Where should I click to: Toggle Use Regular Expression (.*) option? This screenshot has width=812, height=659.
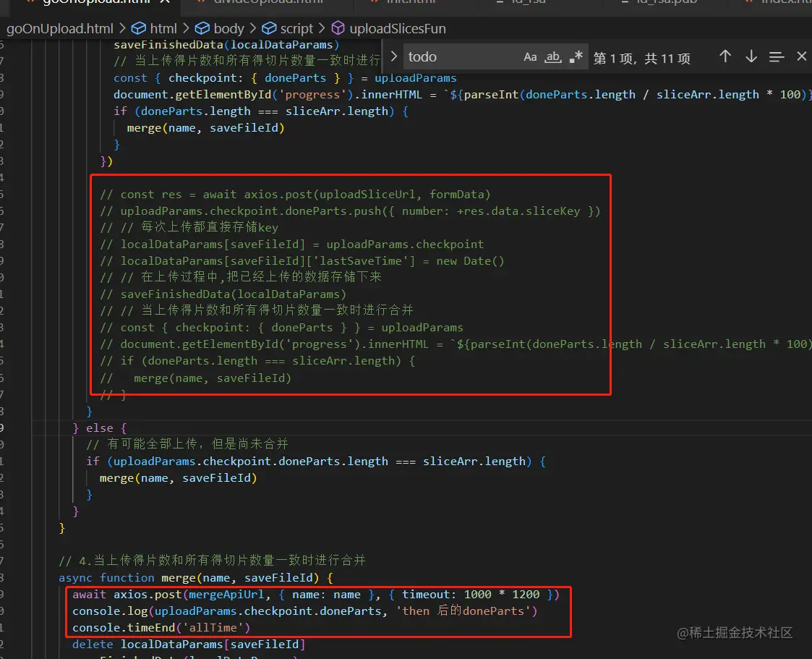[576, 57]
